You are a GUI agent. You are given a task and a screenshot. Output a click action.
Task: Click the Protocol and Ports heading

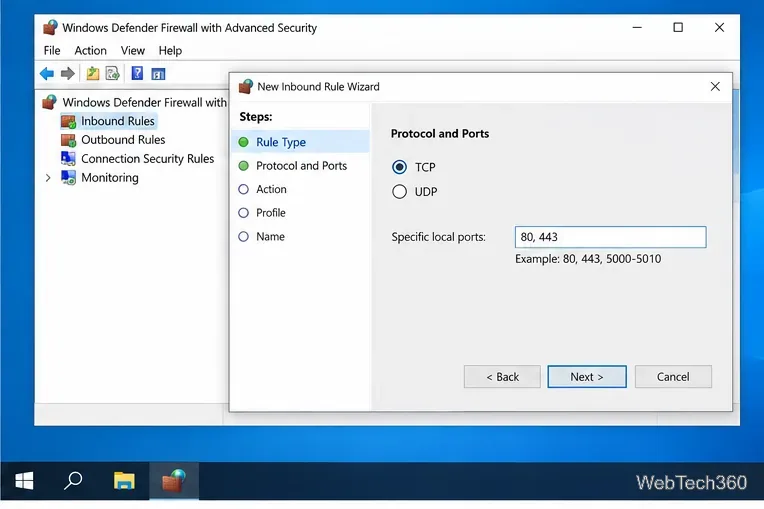(439, 133)
